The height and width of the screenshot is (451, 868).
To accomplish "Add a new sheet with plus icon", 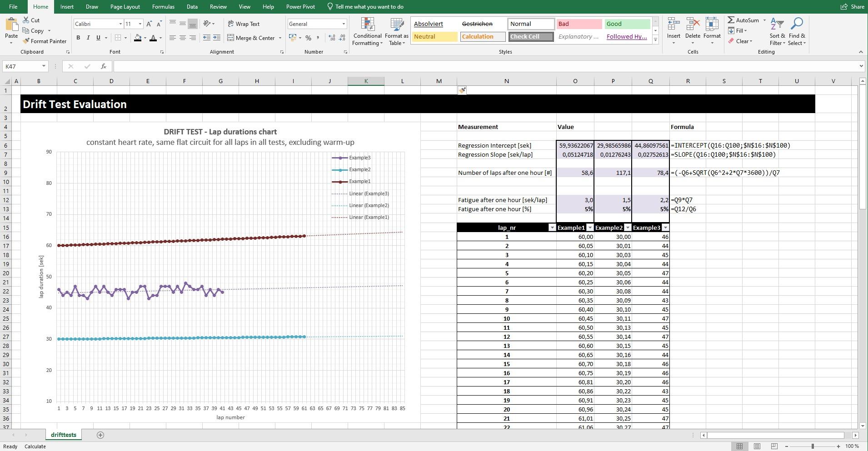I will click(x=100, y=435).
